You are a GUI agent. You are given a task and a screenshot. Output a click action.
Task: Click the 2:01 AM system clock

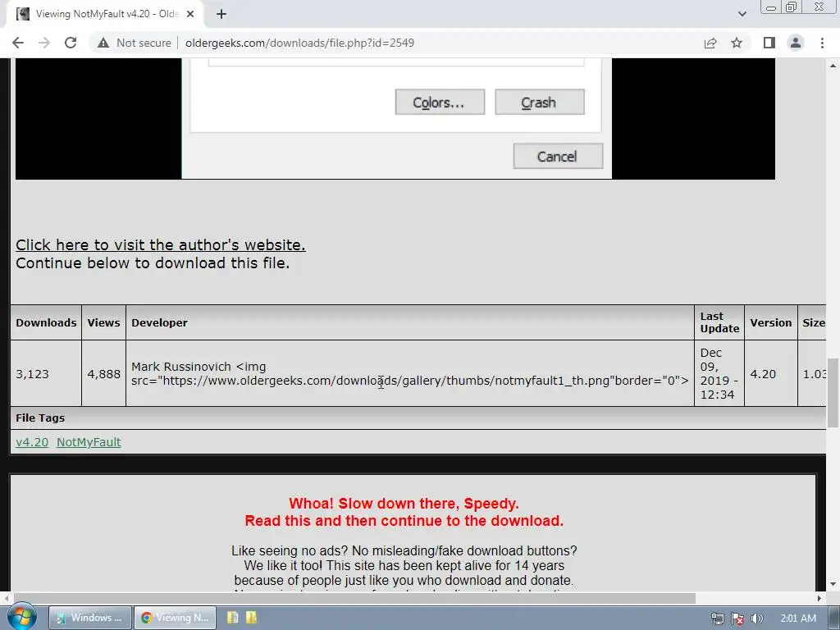tap(798, 619)
